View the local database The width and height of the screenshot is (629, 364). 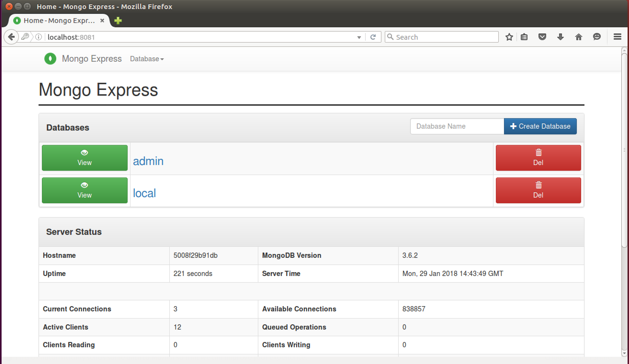pyautogui.click(x=85, y=190)
